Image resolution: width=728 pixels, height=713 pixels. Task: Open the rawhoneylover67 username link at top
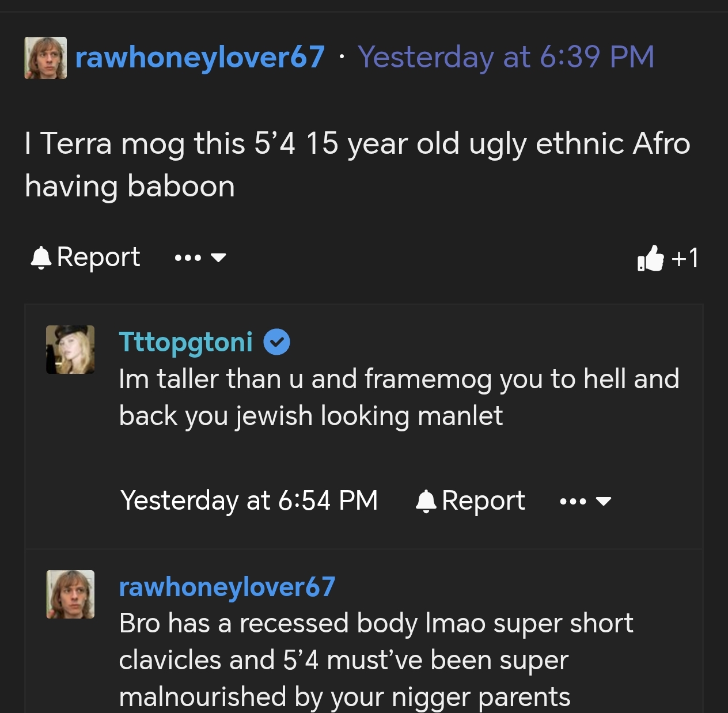[200, 58]
